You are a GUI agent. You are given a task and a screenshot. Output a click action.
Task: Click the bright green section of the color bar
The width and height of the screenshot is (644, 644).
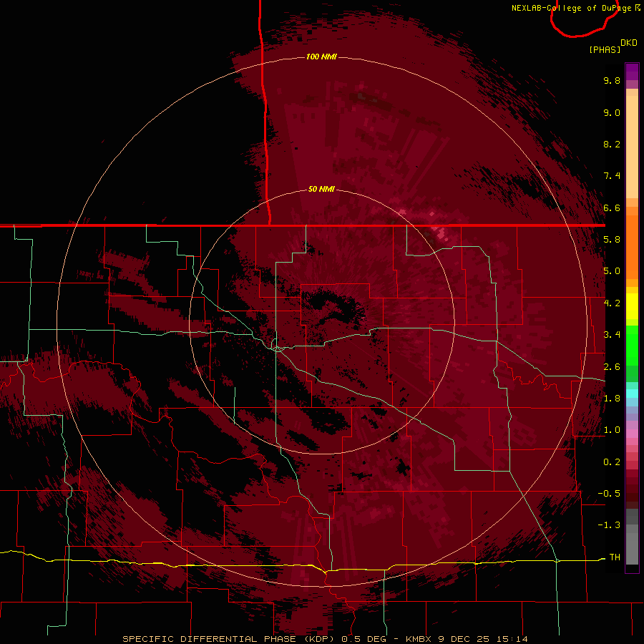click(632, 345)
